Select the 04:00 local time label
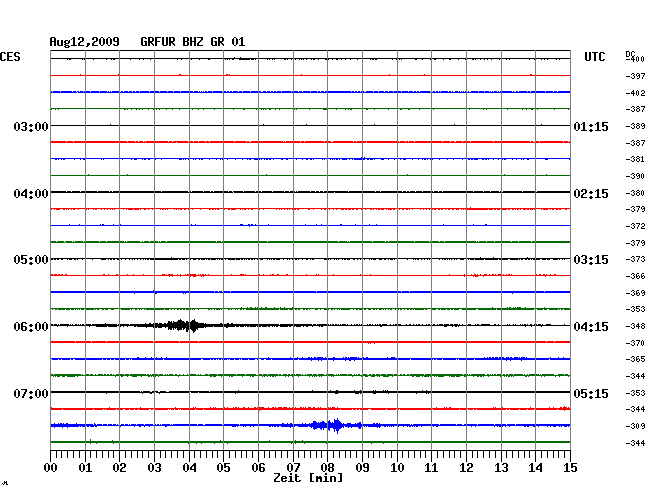This screenshot has height=494, width=650. point(31,194)
